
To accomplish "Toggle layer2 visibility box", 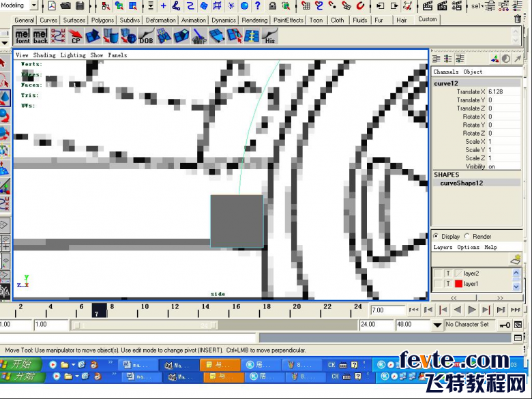I will 439,274.
